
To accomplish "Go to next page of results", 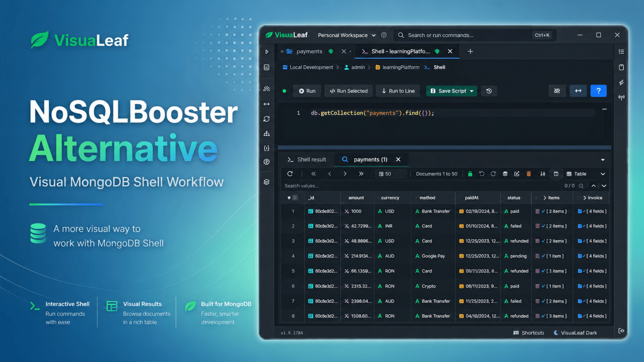I will [345, 174].
